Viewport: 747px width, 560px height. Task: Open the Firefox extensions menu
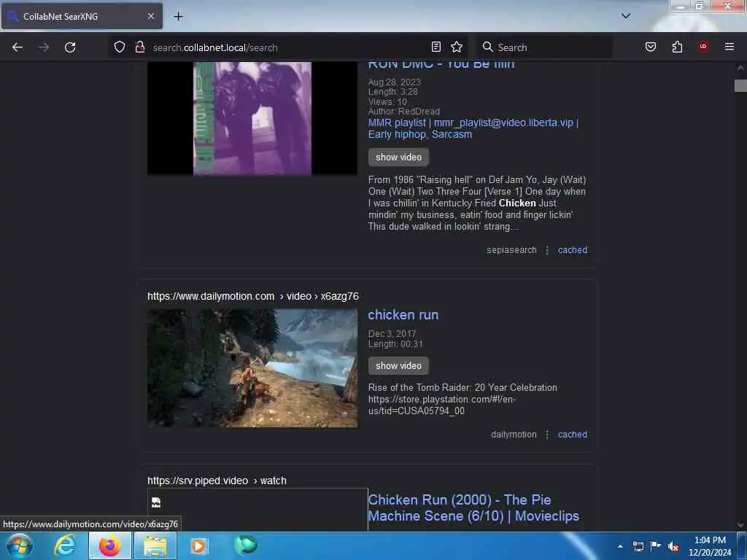point(677,47)
